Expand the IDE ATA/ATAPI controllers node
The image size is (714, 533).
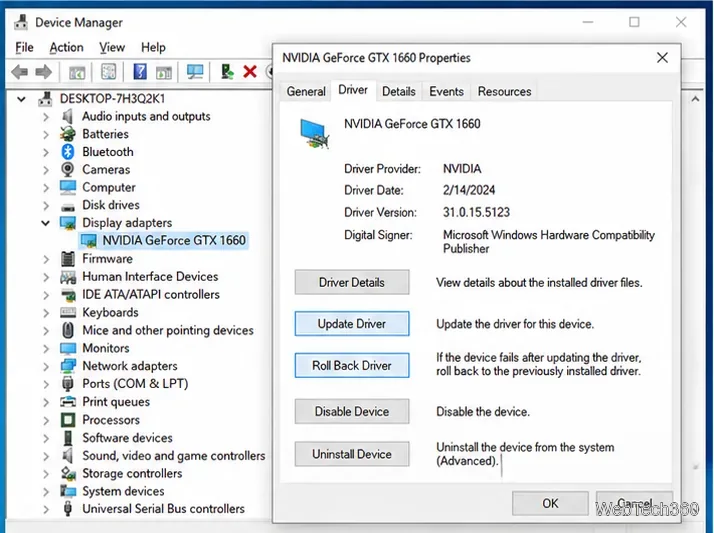46,294
